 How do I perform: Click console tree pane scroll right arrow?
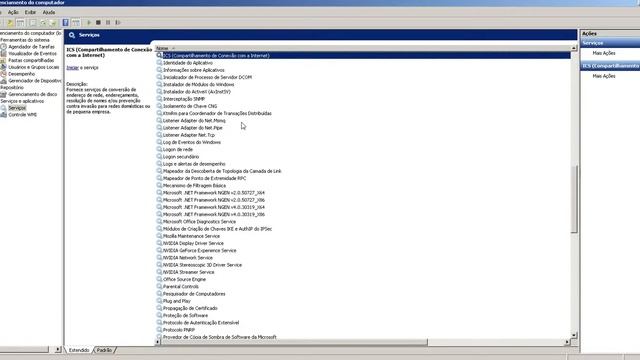[x=58, y=349]
